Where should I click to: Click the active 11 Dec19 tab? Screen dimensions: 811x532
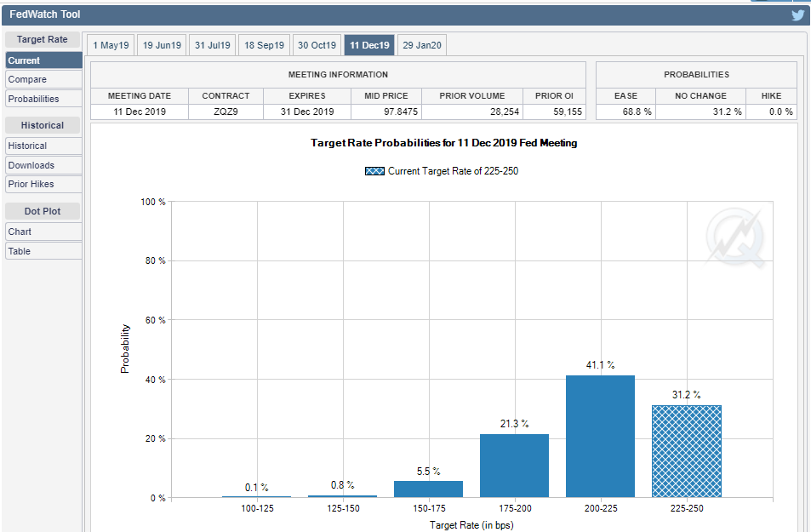click(x=369, y=45)
